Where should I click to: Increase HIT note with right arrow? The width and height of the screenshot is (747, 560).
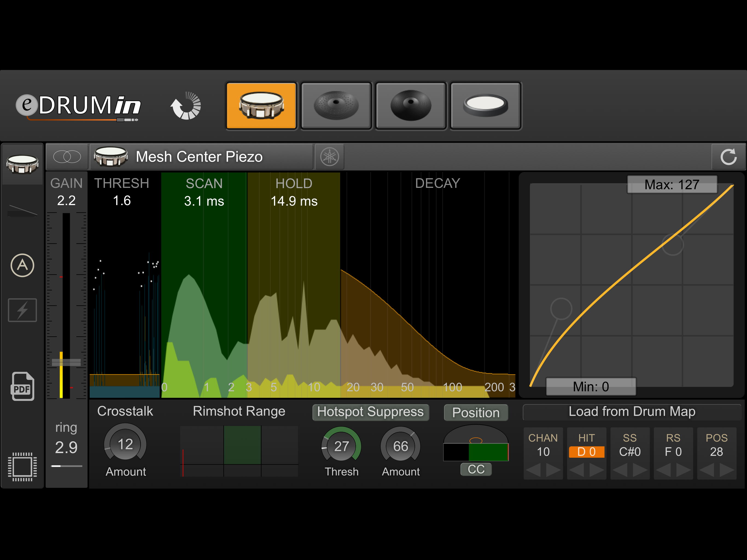point(596,470)
